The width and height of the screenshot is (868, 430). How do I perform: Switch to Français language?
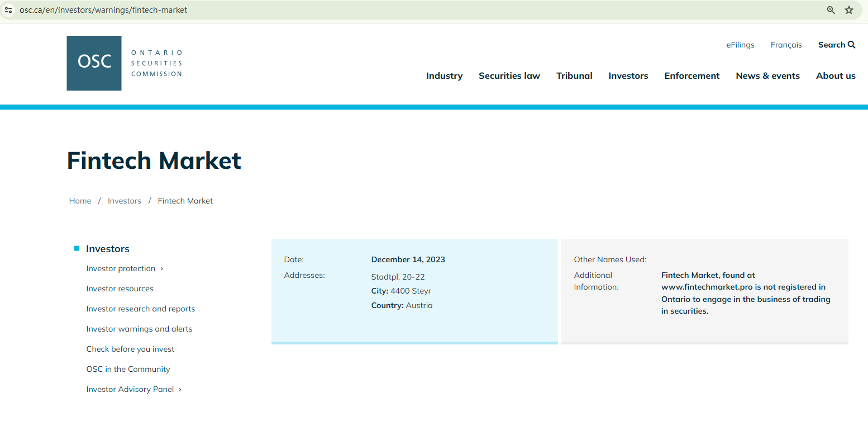[786, 45]
